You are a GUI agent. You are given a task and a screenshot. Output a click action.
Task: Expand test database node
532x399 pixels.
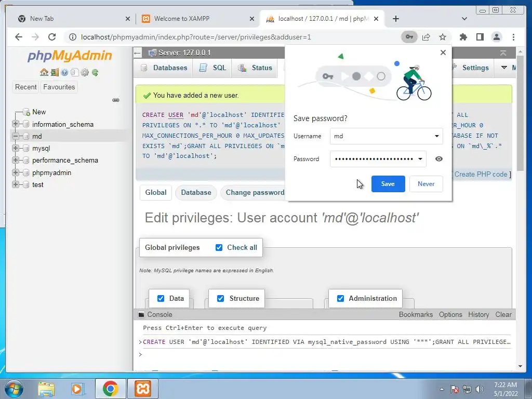coord(15,184)
